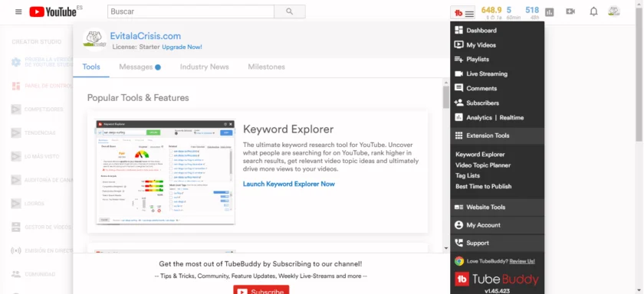Open the YouTube hamburger guide menu
The width and height of the screenshot is (644, 294).
pos(18,12)
